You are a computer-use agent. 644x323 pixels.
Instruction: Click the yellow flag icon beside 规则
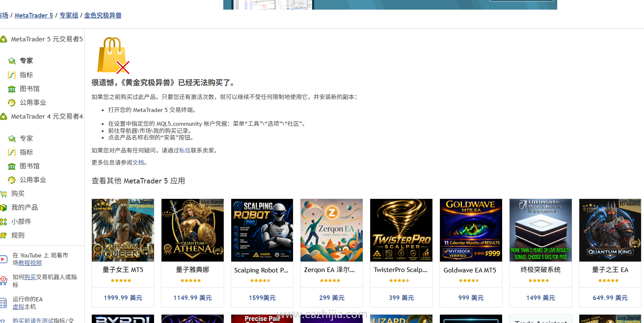[3, 236]
